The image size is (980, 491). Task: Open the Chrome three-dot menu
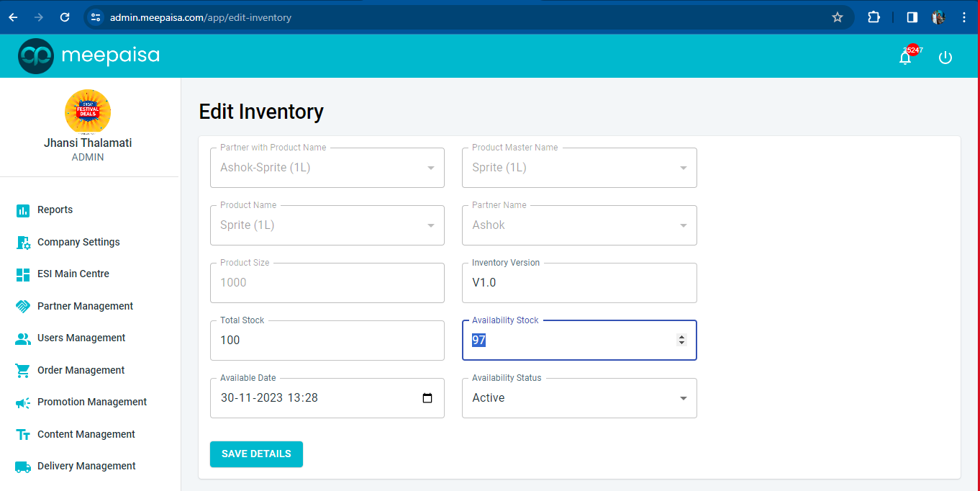click(x=964, y=17)
